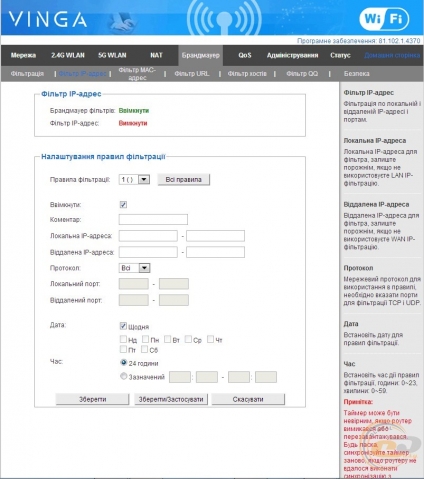Toggle the Ввімкнути rule checkbox
Viewport: 424px width, 479px height.
pyautogui.click(x=123, y=205)
